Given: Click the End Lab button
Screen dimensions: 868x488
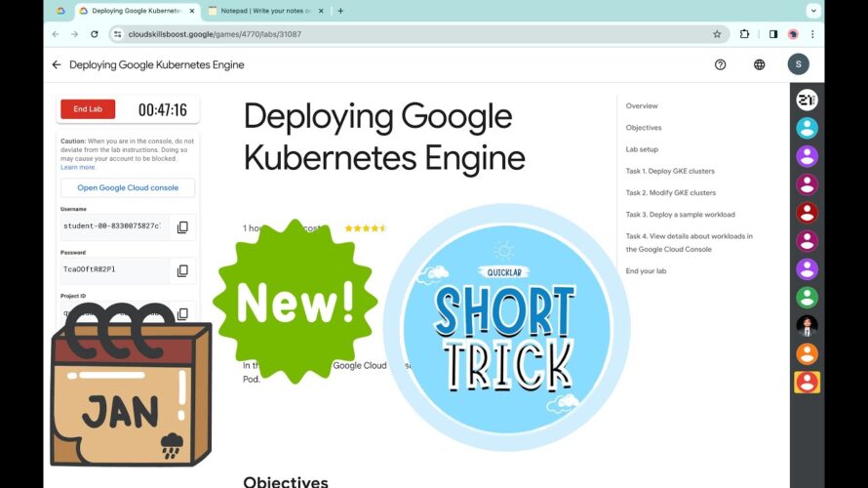Looking at the screenshot, I should pos(88,109).
